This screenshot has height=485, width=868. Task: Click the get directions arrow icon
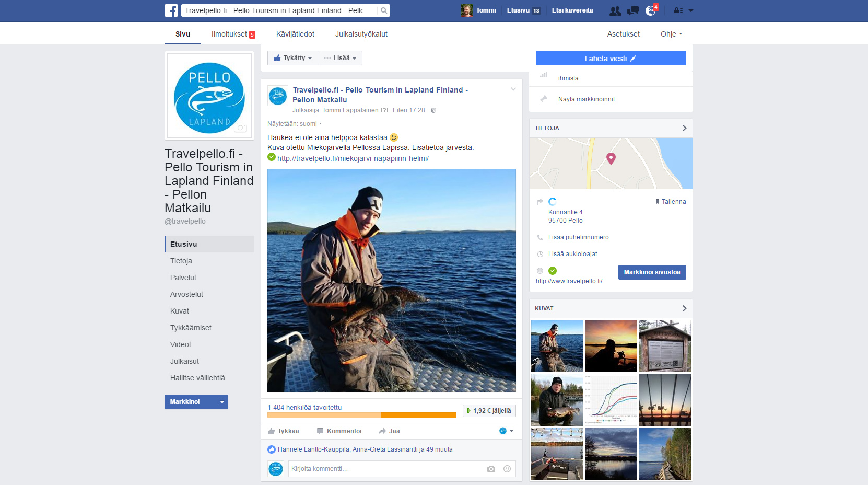click(540, 202)
